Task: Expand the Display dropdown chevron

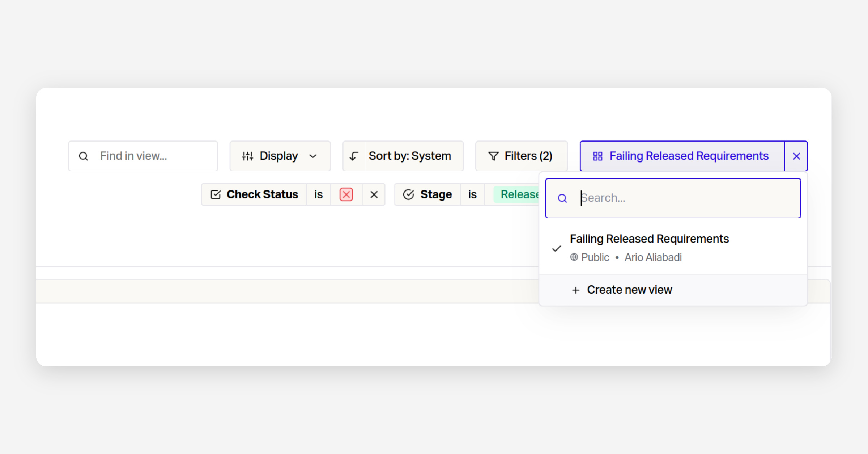Action: [313, 156]
